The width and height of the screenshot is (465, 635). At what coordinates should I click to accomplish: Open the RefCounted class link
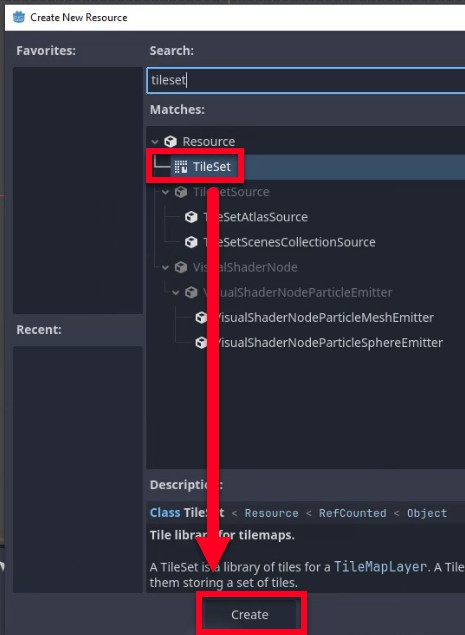tap(352, 513)
